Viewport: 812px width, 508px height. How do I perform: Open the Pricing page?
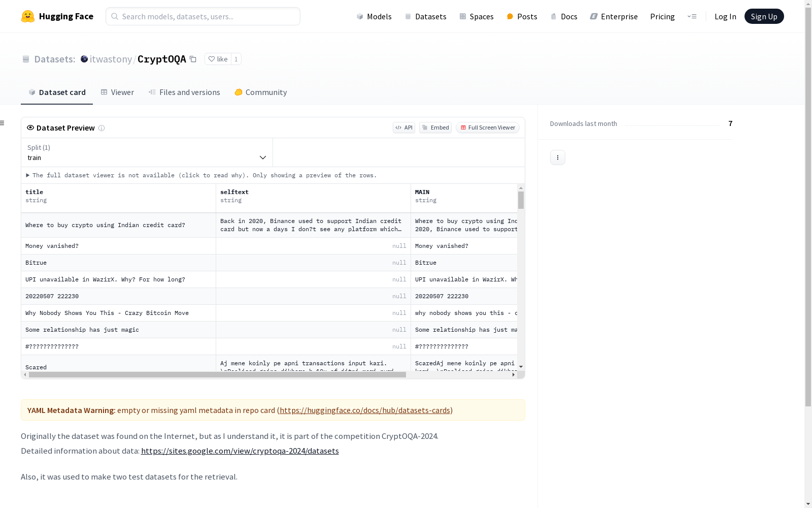point(662,16)
